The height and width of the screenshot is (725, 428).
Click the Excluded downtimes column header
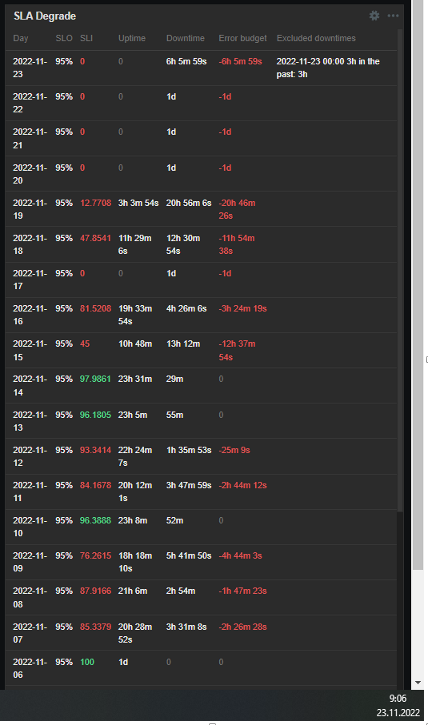(316, 38)
